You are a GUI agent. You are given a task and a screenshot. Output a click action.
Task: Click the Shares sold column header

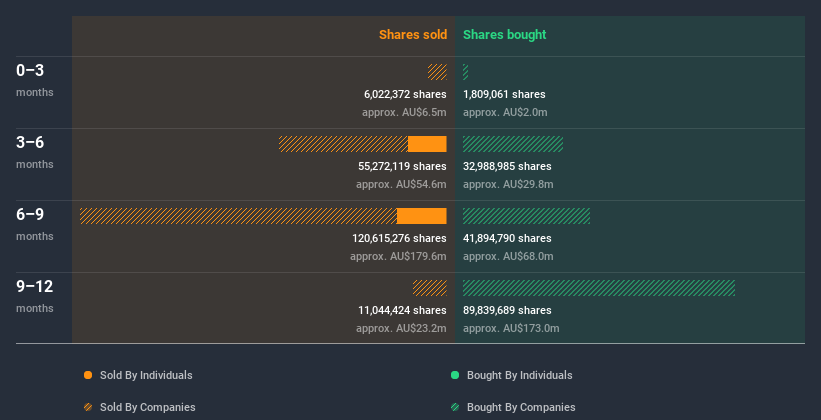[413, 35]
